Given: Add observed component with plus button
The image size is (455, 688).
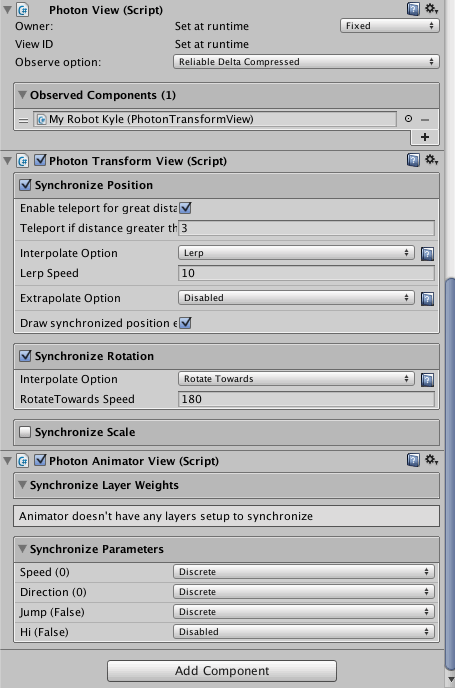Looking at the screenshot, I should point(425,137).
